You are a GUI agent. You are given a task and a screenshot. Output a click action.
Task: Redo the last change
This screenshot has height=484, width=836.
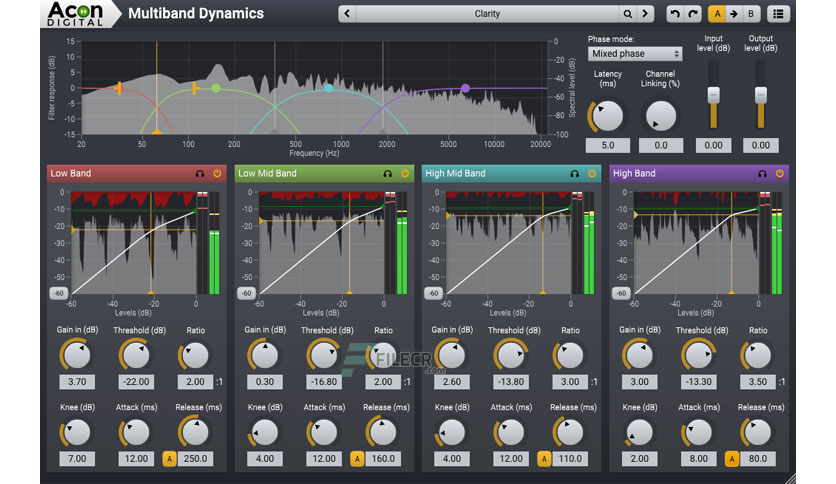pyautogui.click(x=693, y=14)
